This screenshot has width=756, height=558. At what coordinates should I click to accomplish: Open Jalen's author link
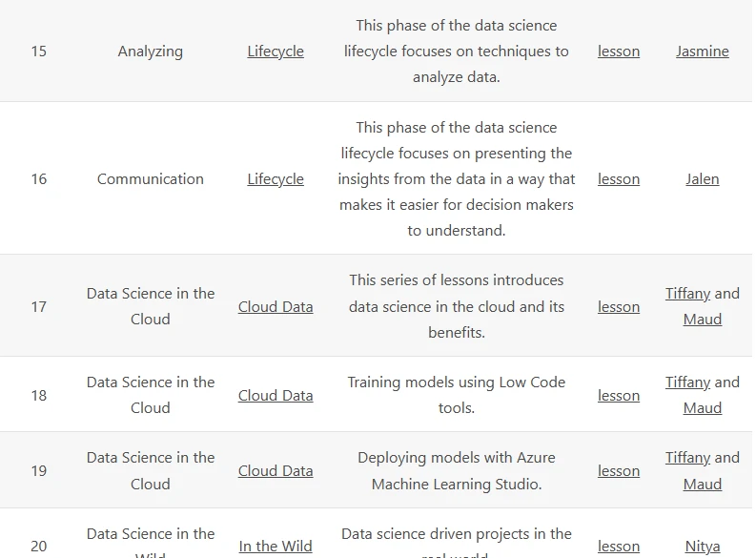point(703,179)
